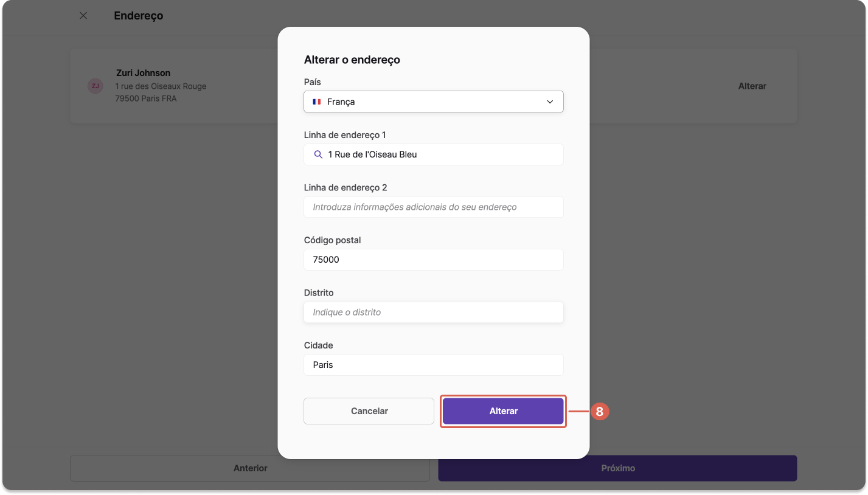This screenshot has width=868, height=495.
Task: Click the Linha de endereço 2 input
Action: click(434, 207)
